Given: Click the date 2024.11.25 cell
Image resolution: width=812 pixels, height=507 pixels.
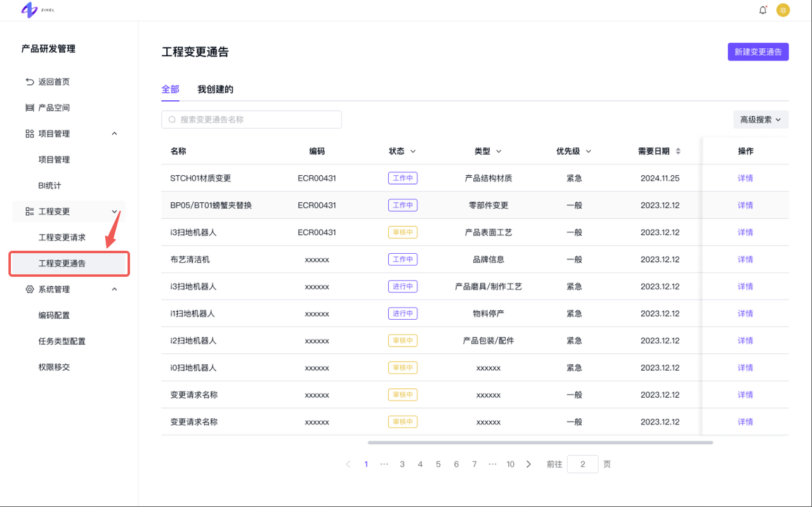Looking at the screenshot, I should 660,178.
